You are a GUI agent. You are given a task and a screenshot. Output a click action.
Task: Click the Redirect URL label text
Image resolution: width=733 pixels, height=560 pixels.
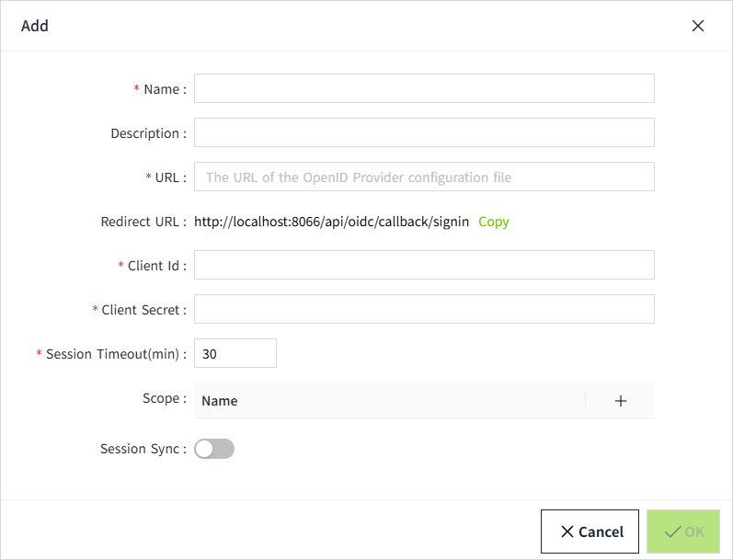point(142,222)
